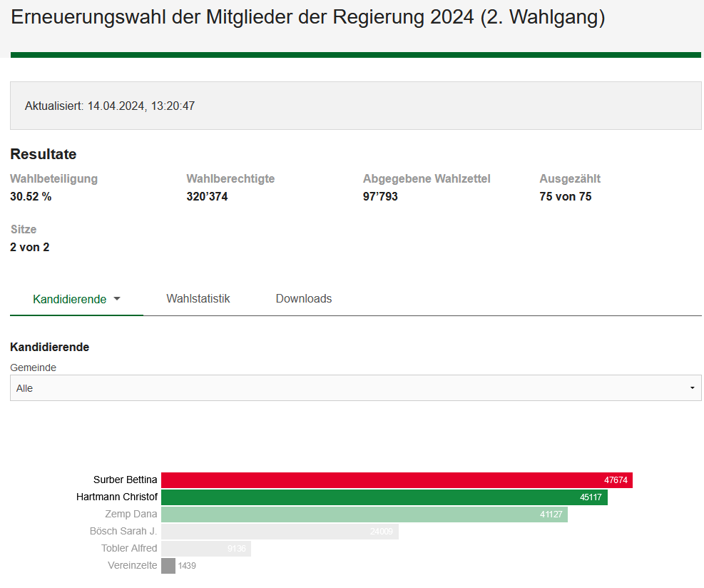
Task: Open the Downloads tab
Action: pyautogui.click(x=303, y=298)
